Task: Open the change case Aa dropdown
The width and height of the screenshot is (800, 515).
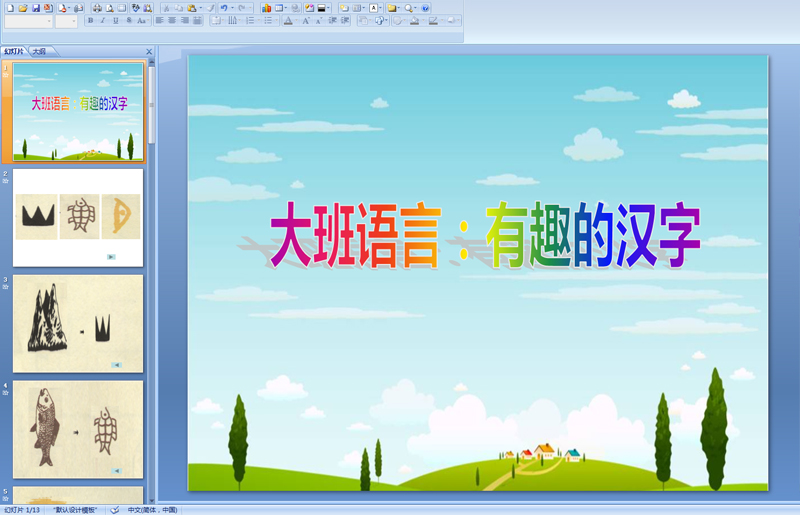Action: tap(143, 20)
